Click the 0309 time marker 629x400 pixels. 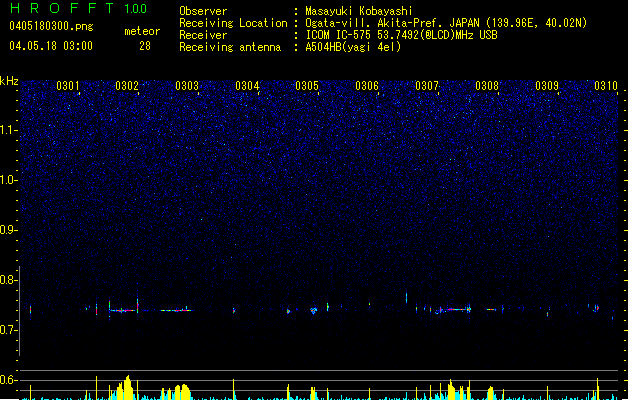click(547, 86)
